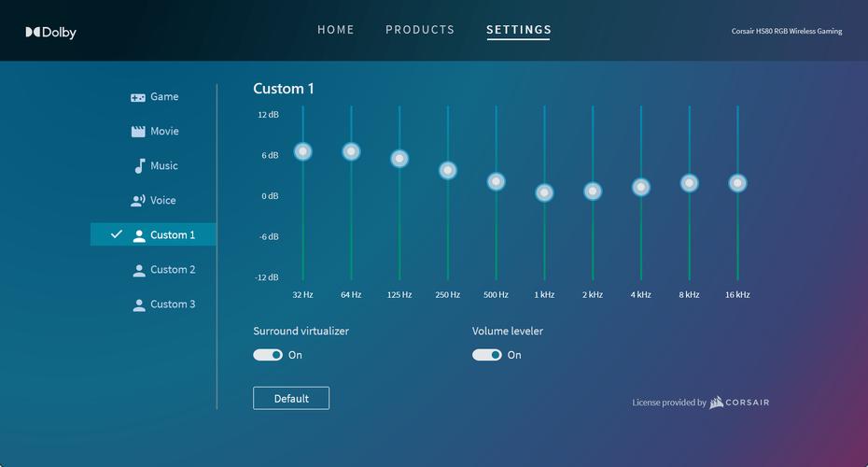Select the Movie profile label

click(164, 132)
